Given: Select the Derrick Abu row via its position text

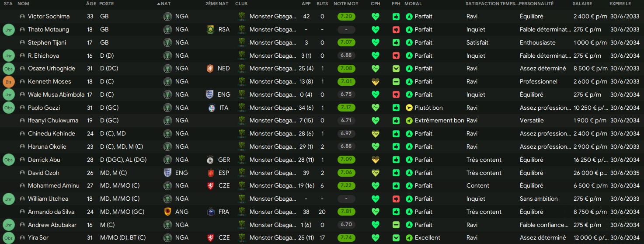Looking at the screenshot, I should (124, 160).
